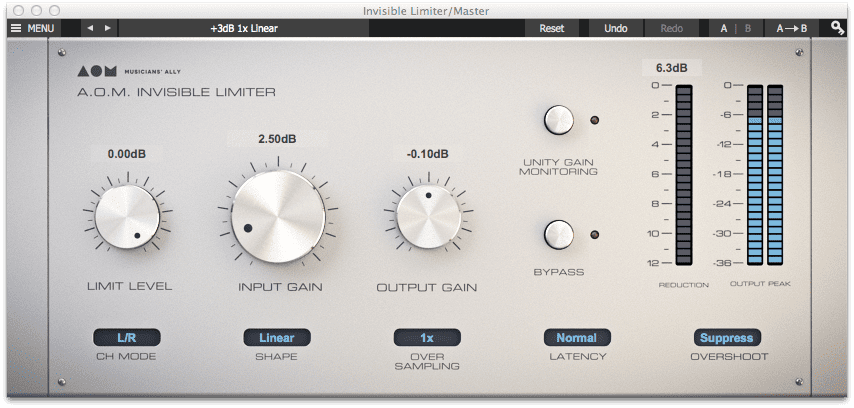Click the left output peak meter
The width and height of the screenshot is (854, 408).
755,175
